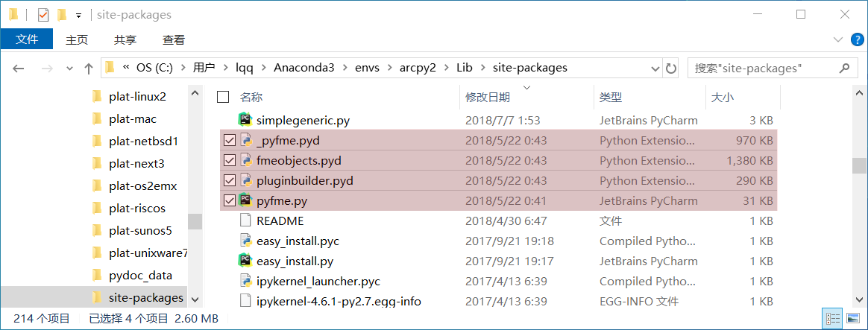Click arcpy2 in the breadcrumb path

pos(418,68)
